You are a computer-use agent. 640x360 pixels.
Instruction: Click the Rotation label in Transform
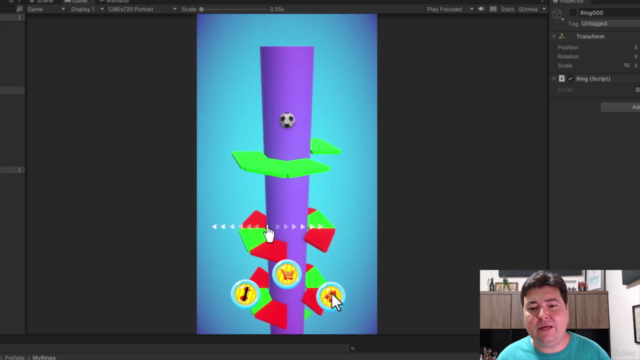point(568,56)
